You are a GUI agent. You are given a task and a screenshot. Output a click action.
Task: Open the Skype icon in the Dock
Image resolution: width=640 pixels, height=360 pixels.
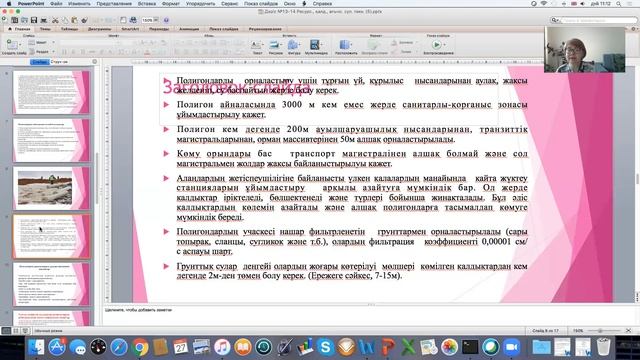[x=325, y=347]
